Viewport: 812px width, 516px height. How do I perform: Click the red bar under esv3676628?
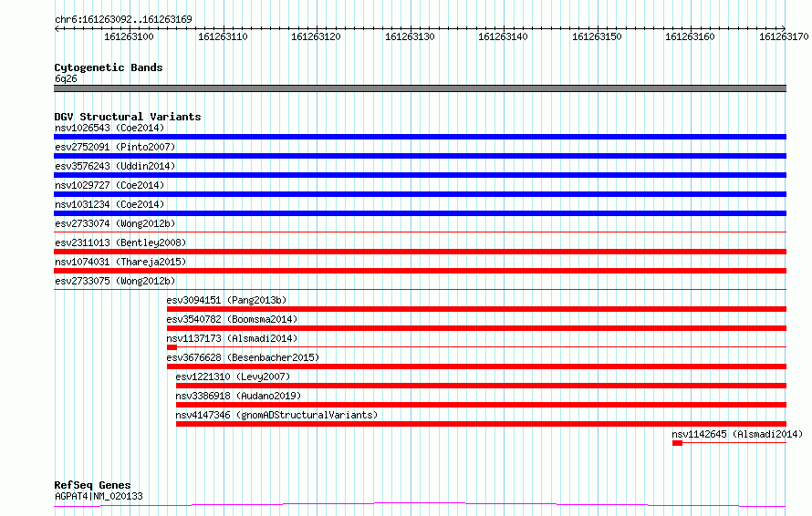click(476, 366)
